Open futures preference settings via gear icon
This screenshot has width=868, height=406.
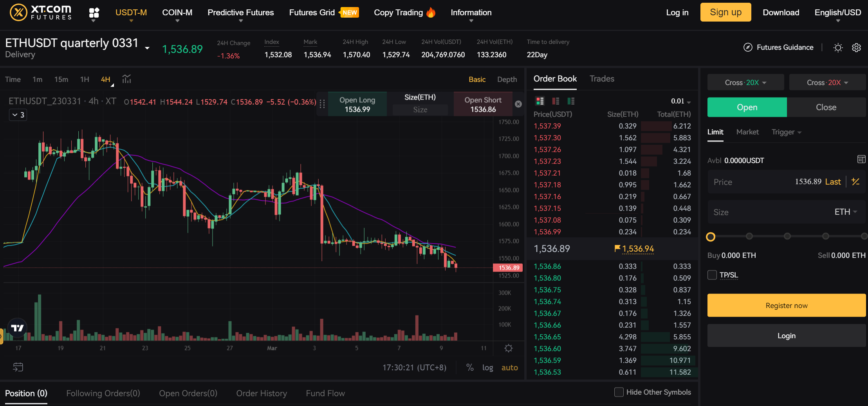pos(857,47)
